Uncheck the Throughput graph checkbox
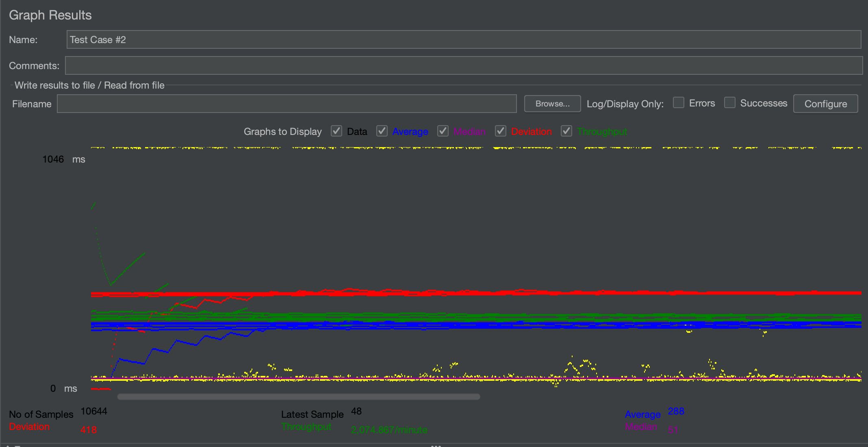868x447 pixels. [566, 131]
